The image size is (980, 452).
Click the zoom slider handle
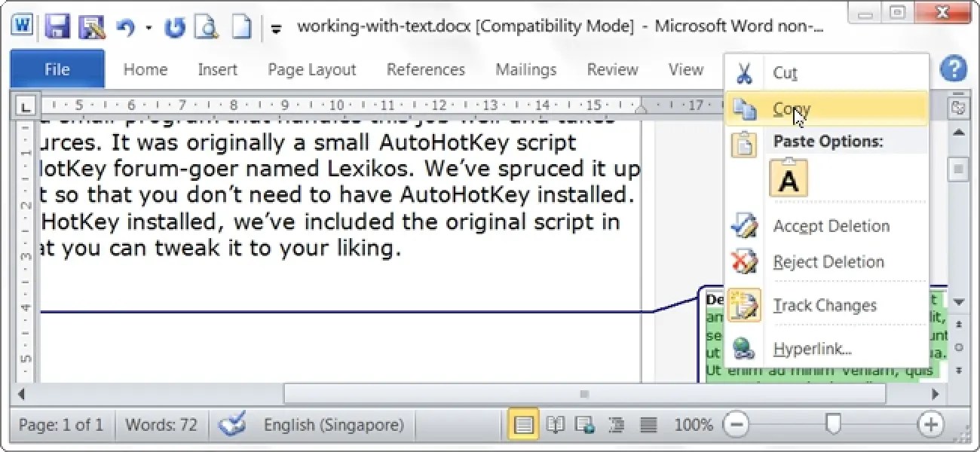833,425
